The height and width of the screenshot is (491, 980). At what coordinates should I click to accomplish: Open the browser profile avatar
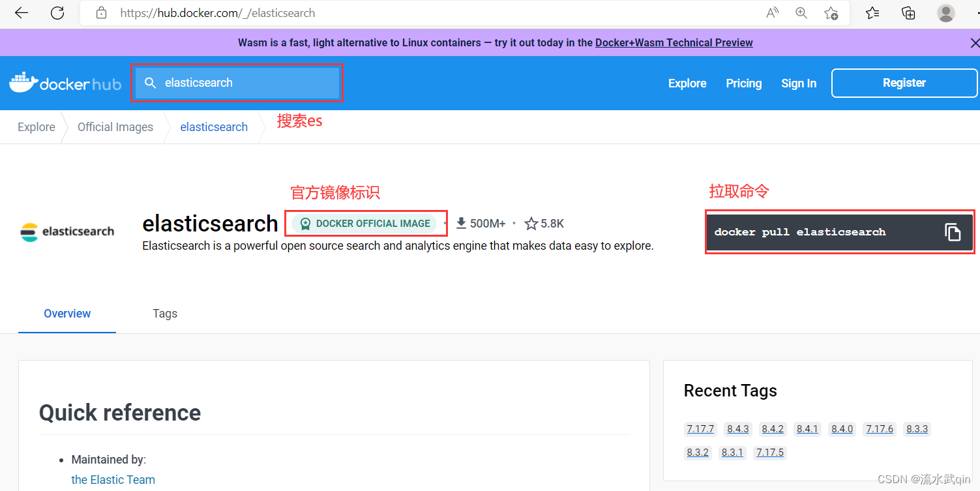pos(946,13)
